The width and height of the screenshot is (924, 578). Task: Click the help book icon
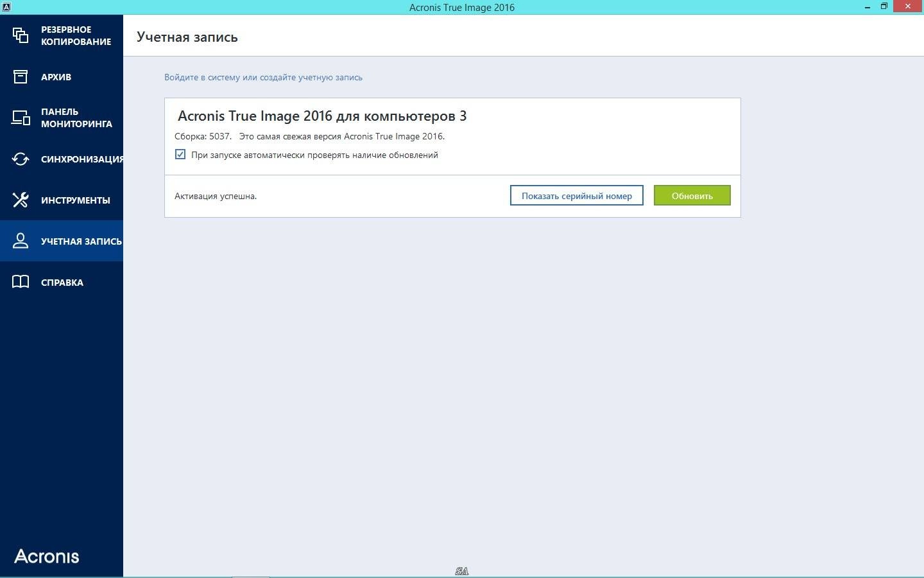click(x=21, y=282)
